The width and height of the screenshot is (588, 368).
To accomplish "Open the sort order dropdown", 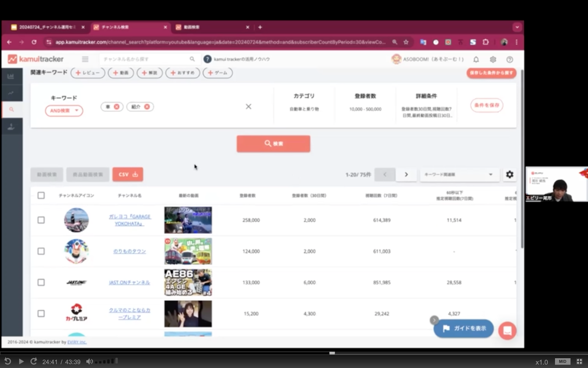I will tap(459, 174).
